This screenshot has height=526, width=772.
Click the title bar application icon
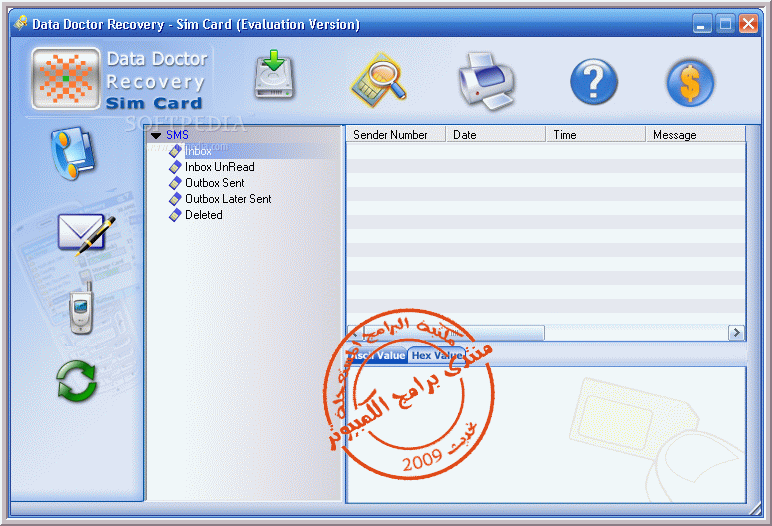coord(21,23)
